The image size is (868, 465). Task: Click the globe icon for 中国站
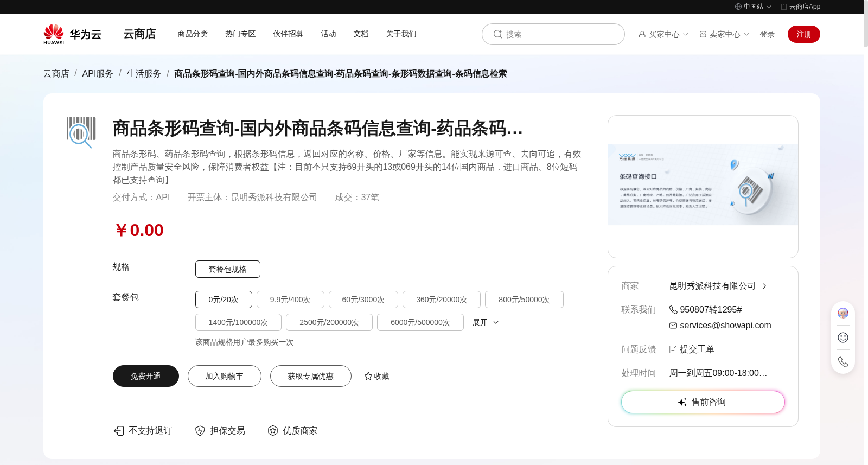tap(738, 7)
